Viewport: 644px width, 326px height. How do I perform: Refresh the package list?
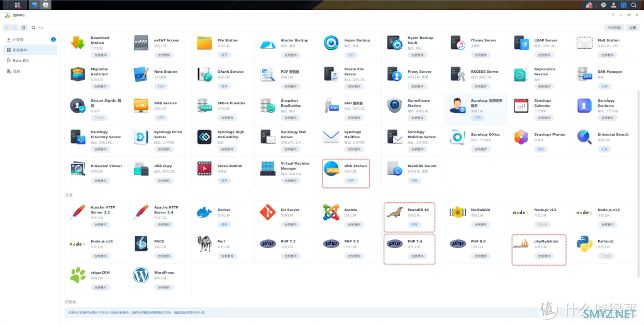(x=23, y=28)
